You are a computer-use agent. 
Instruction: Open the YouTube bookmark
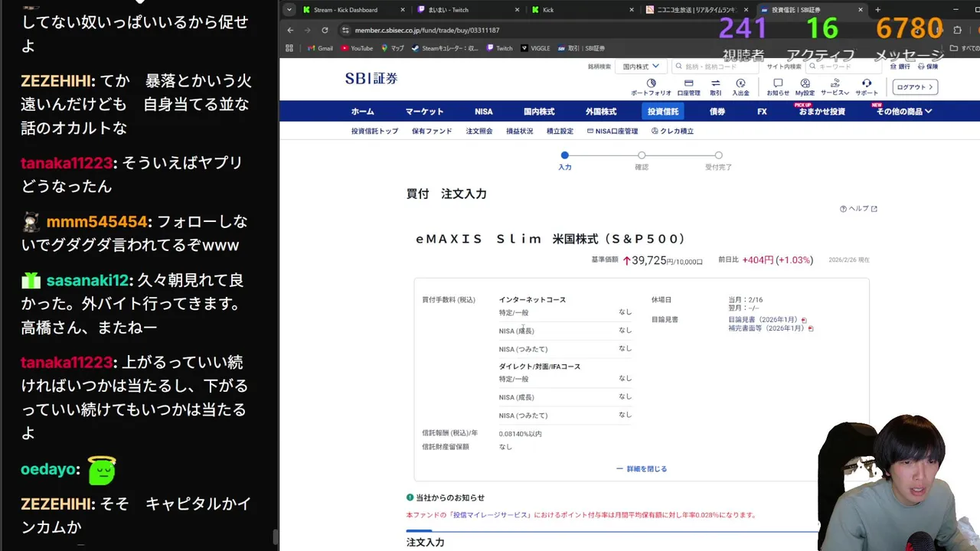(x=357, y=48)
